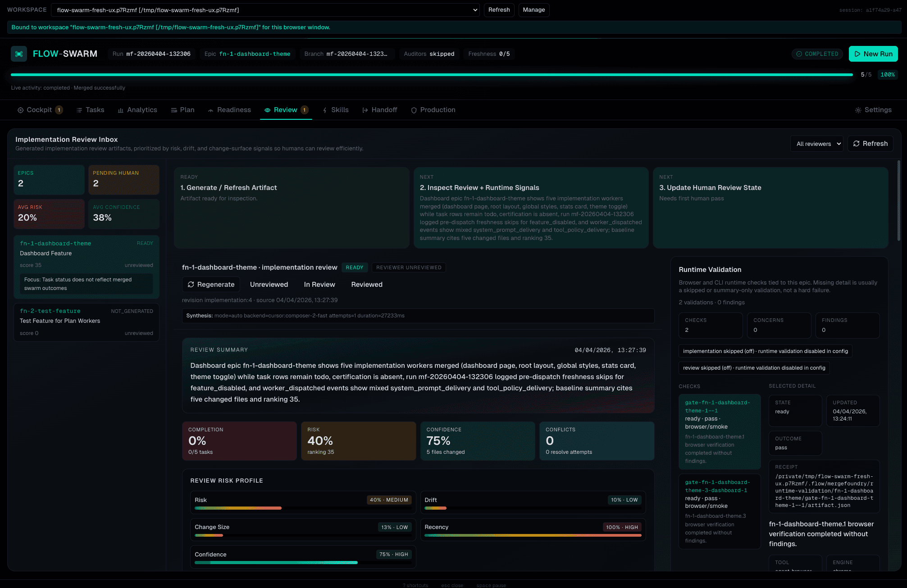907x588 pixels.
Task: Click the run progress bar
Action: pyautogui.click(x=432, y=75)
